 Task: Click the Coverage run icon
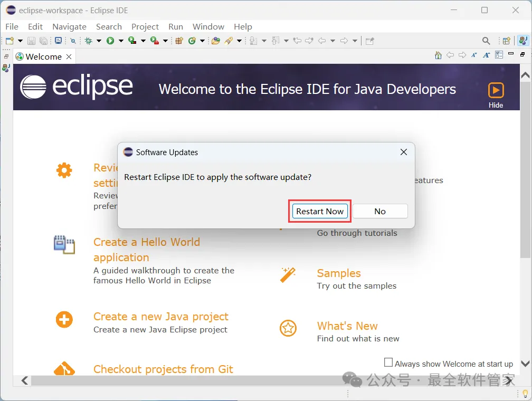(132, 41)
